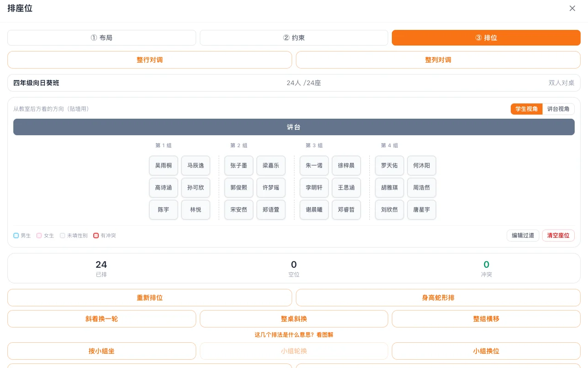
Task: Click the 许梦瑶 seat card
Action: [x=271, y=188]
